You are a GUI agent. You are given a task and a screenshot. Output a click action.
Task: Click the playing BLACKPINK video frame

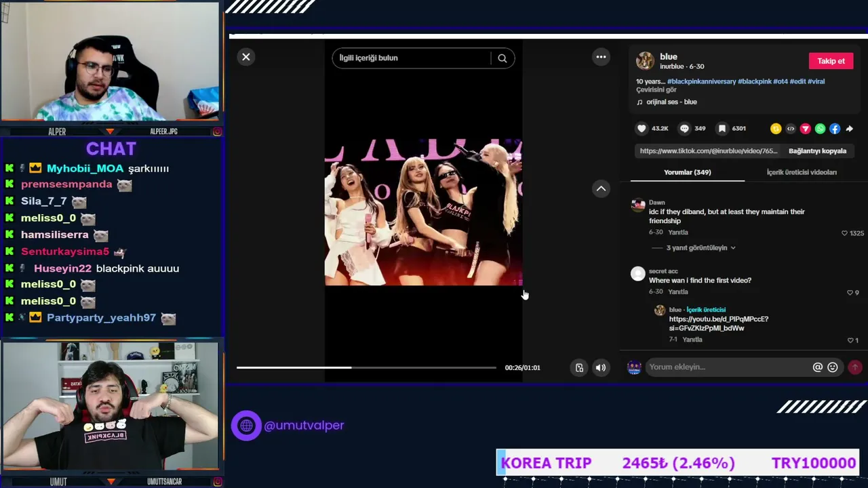point(423,212)
